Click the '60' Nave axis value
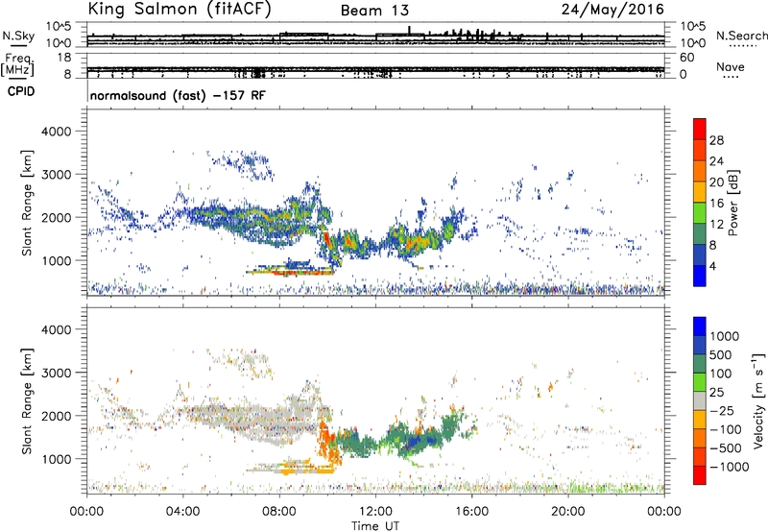768x532 pixels. click(686, 58)
